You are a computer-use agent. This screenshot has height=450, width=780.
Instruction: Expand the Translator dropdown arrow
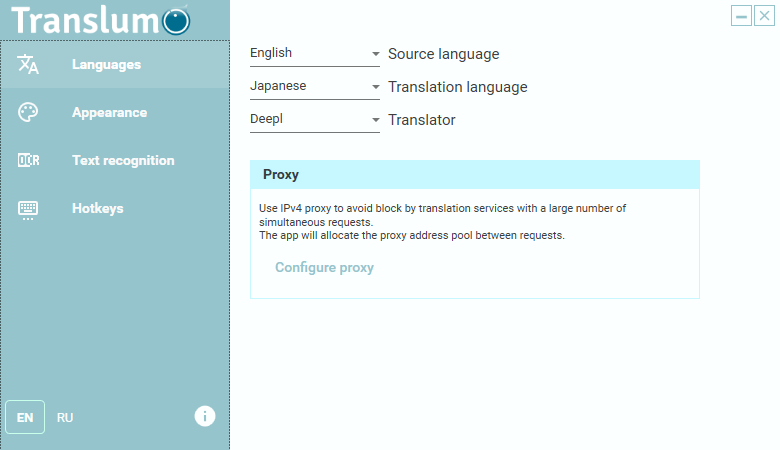point(376,120)
